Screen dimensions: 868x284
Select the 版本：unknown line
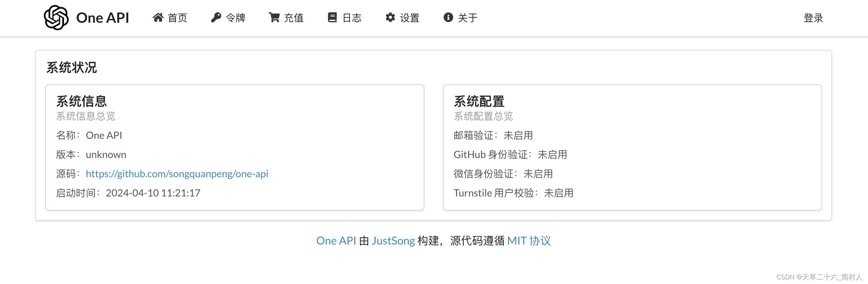91,154
